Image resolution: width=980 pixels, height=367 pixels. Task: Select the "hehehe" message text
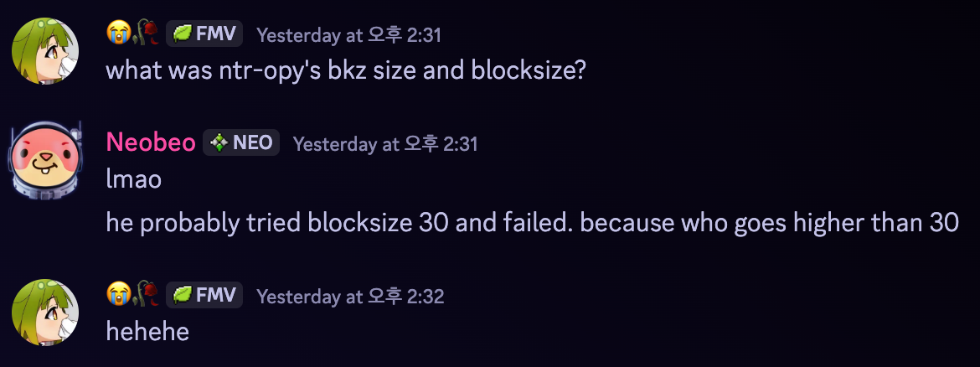pyautogui.click(x=147, y=331)
